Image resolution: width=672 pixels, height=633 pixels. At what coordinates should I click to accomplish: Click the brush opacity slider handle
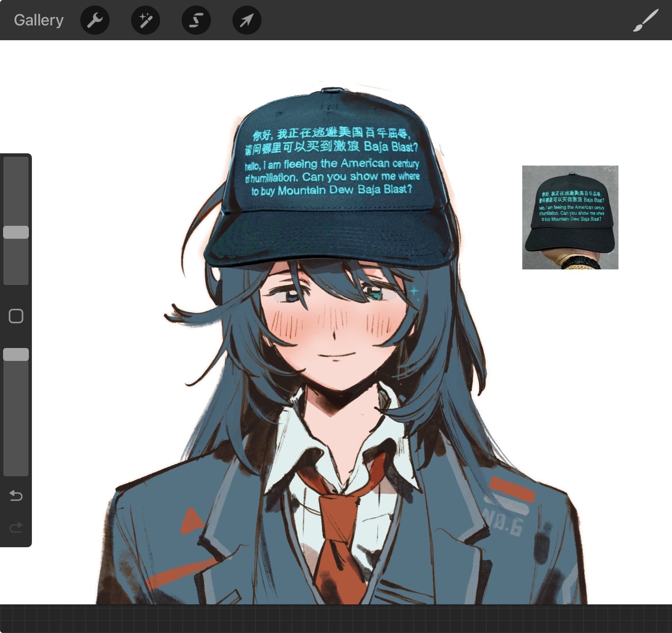(x=16, y=354)
